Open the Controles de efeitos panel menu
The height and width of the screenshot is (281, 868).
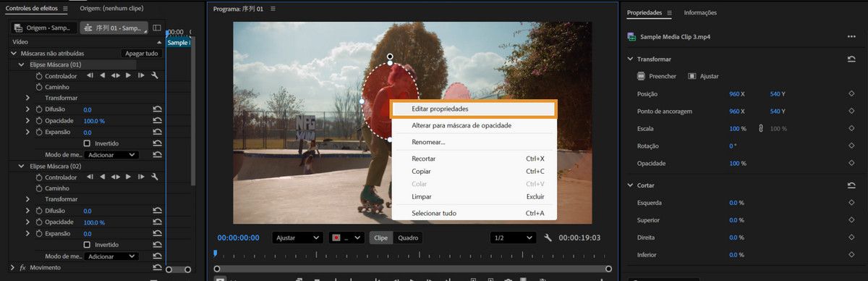(x=65, y=9)
